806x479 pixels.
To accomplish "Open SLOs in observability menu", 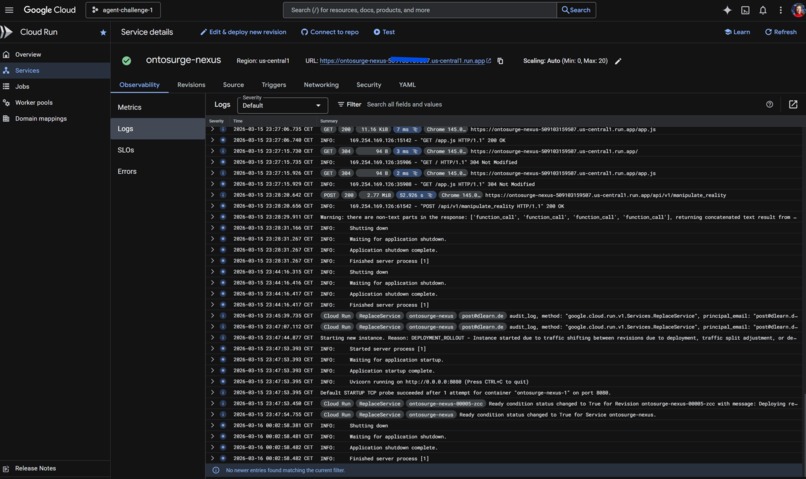I will 158,150.
